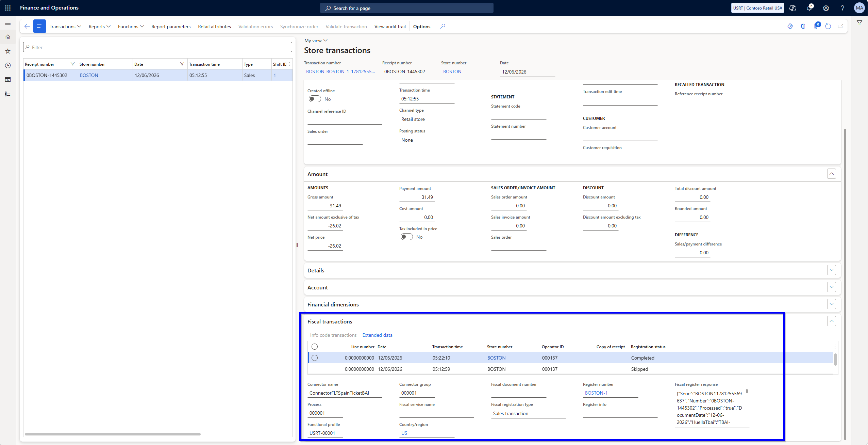Viewport: 868px width, 445px height.
Task: Open the Options tab
Action: pos(421,27)
